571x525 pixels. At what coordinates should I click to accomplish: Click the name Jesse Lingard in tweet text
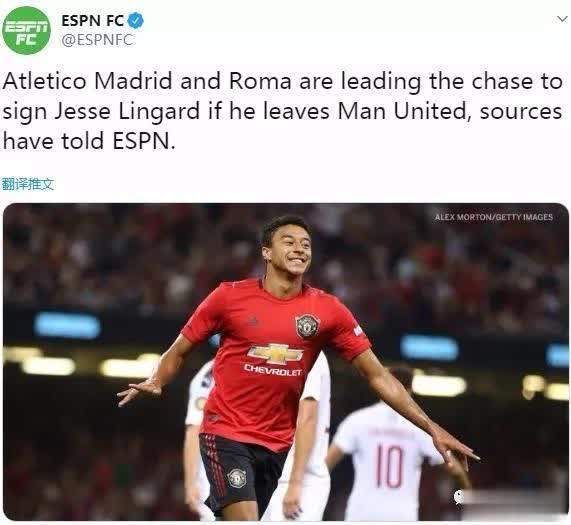pos(127,111)
